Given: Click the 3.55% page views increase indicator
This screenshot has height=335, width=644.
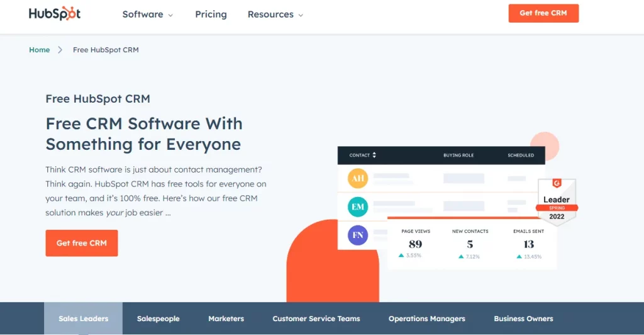Looking at the screenshot, I should pyautogui.click(x=410, y=255).
